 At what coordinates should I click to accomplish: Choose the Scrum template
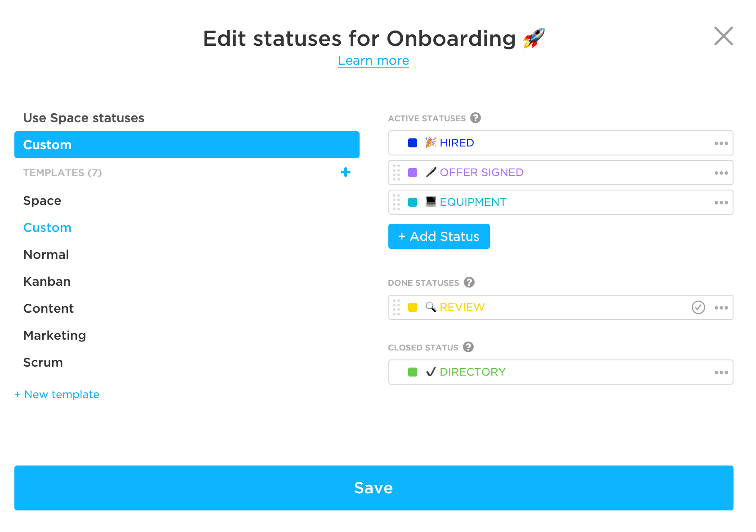tap(43, 363)
